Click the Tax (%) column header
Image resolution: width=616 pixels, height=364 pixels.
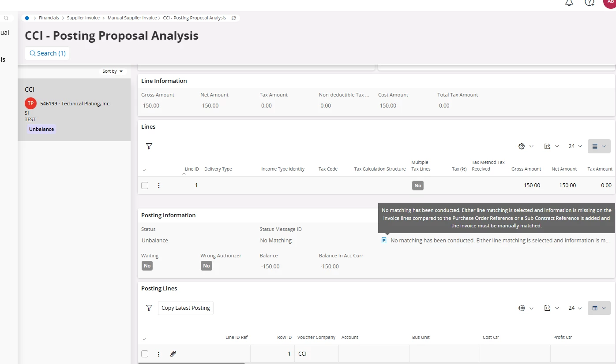pos(459,169)
